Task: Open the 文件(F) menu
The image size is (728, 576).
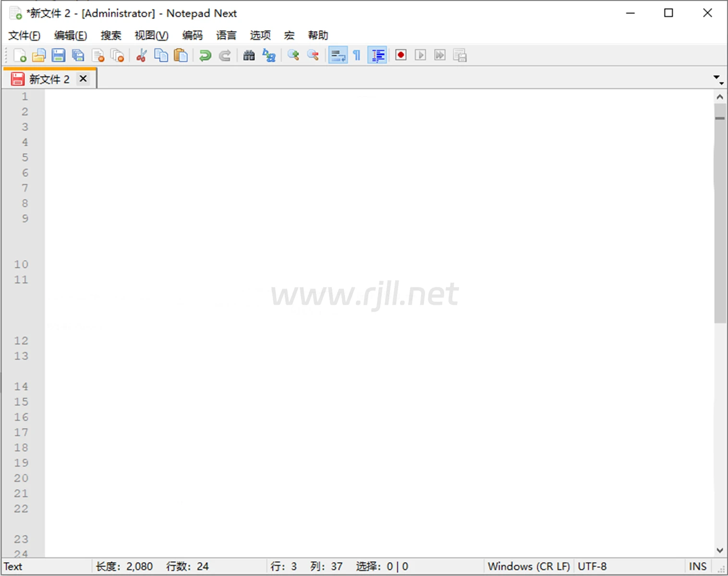Action: pos(24,36)
